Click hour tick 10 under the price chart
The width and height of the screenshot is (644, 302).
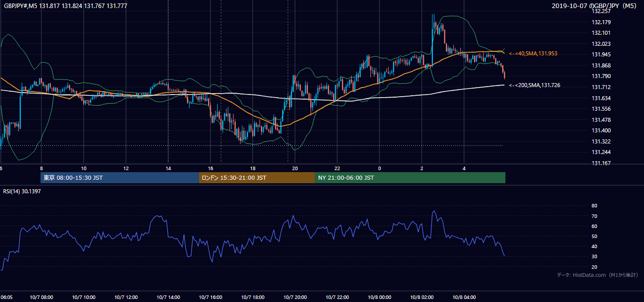coord(84,168)
